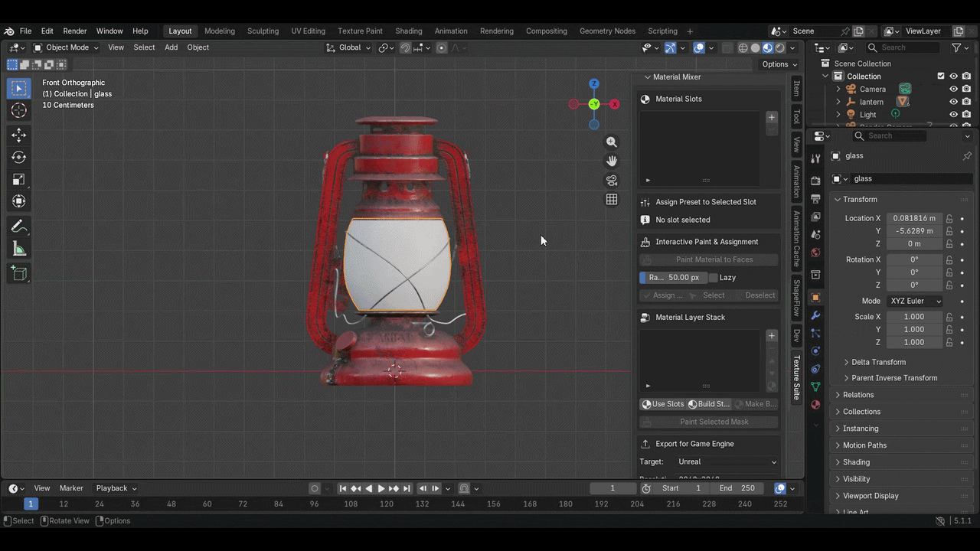Pin the glass properties context
This screenshot has width=980, height=551.
(967, 155)
